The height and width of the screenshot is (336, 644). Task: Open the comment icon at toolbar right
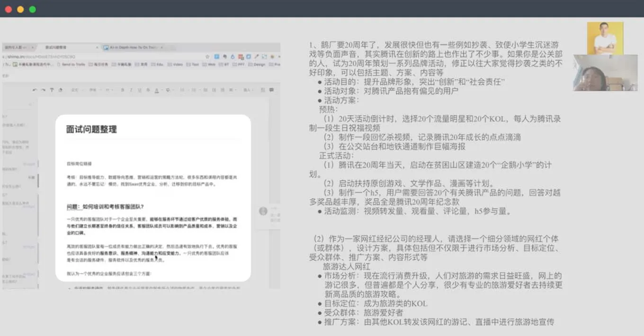click(271, 89)
